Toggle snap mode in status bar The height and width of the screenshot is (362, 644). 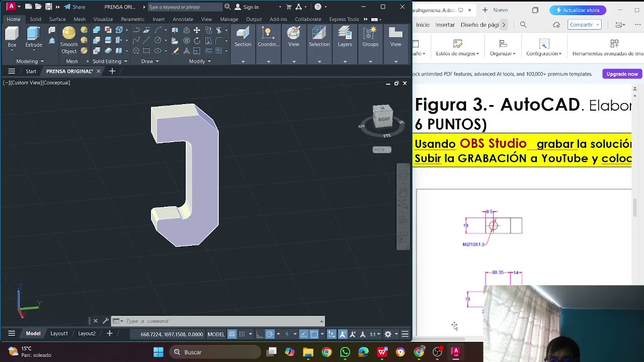[x=242, y=334]
